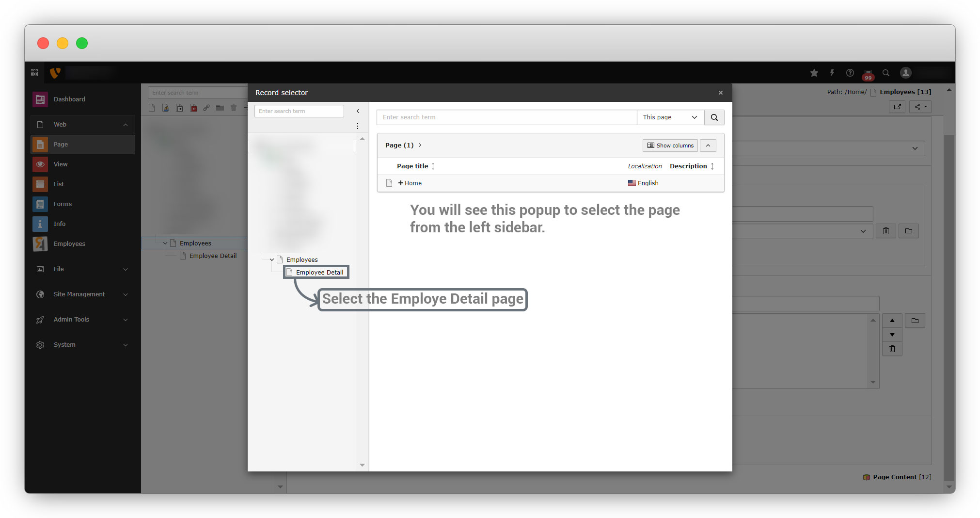Viewport: 980px width, 518px height.
Task: Open the List module
Action: click(x=59, y=184)
